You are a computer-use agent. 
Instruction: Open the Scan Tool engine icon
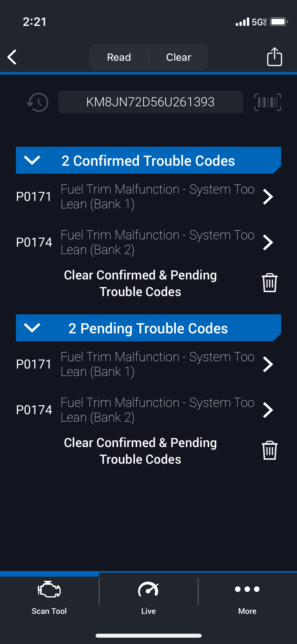coord(49,590)
